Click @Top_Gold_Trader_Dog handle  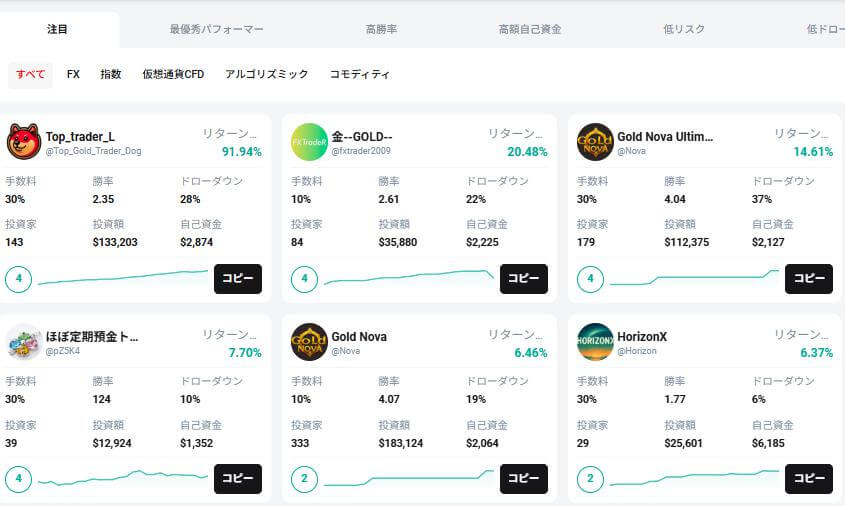93,151
